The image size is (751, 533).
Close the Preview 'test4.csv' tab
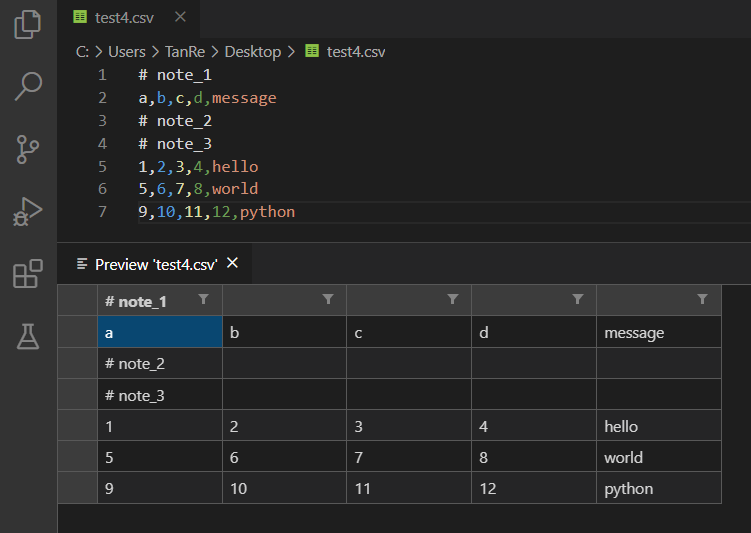tap(232, 263)
